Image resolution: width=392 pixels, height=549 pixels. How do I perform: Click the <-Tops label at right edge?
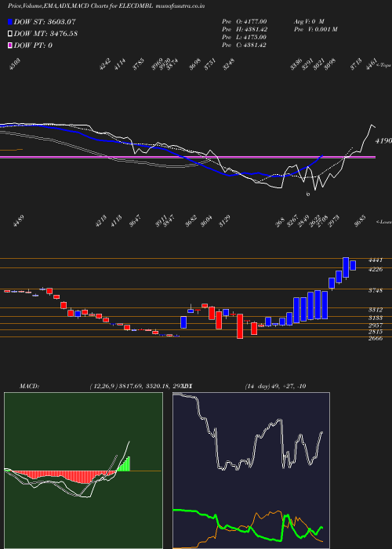(384, 64)
